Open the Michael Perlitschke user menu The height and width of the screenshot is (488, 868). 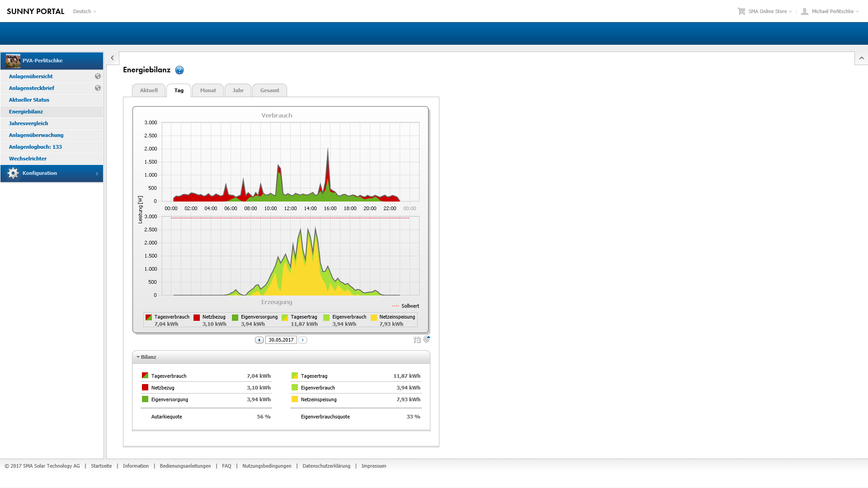830,11
